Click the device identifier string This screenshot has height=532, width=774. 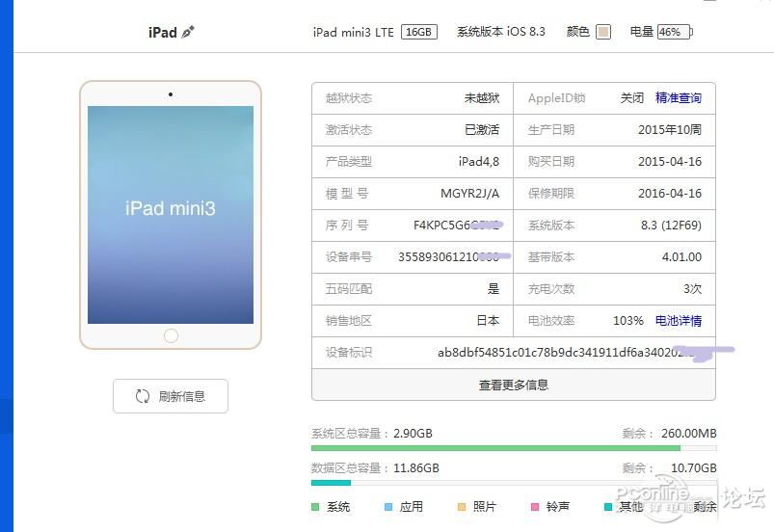568,353
